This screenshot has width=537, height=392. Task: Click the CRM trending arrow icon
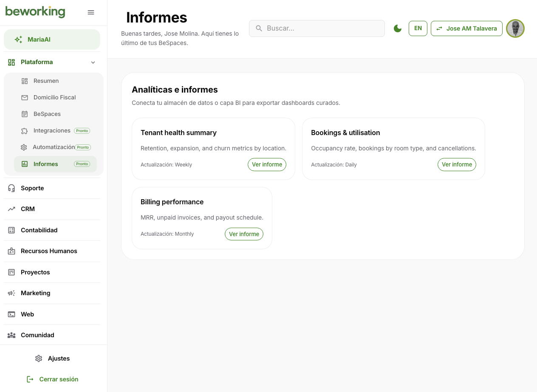click(11, 209)
